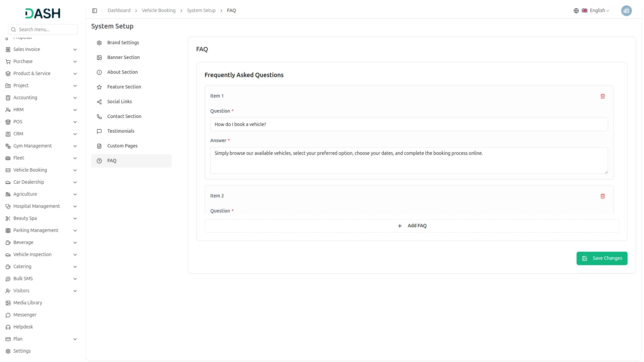Delete FAQ Item 1 with trash icon
Viewport: 644px width, 362px height.
[602, 96]
